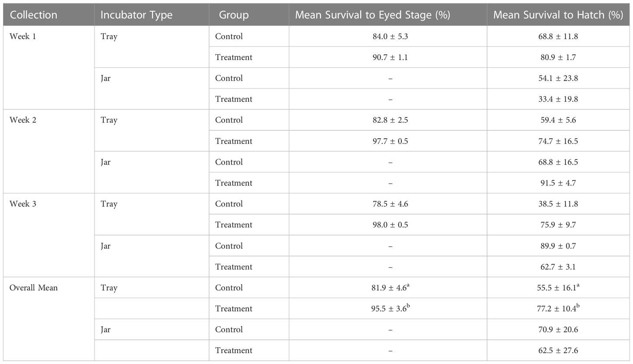633x364 pixels.
Task: Click the Group column header
Action: pos(234,15)
